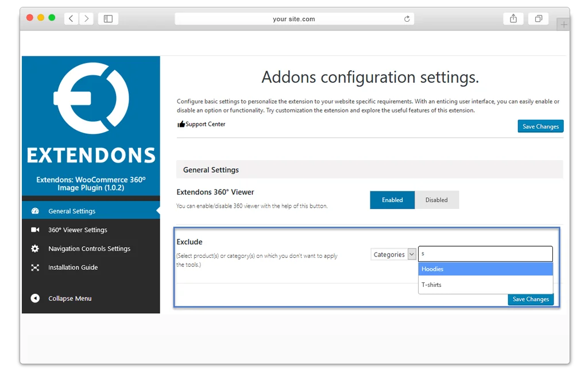The width and height of the screenshot is (588, 369).
Task: Click the plugin name and version text
Action: coord(91,184)
